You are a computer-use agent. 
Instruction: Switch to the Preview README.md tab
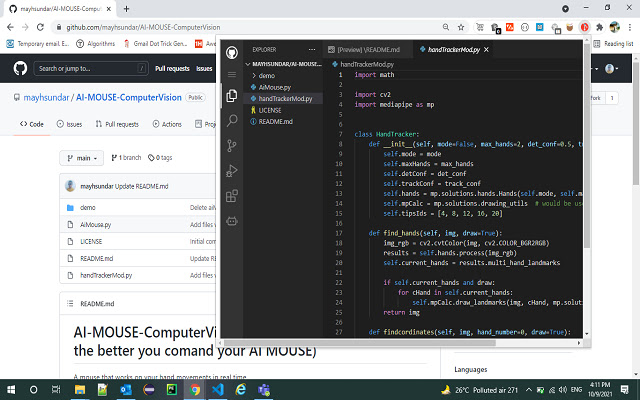click(x=365, y=49)
